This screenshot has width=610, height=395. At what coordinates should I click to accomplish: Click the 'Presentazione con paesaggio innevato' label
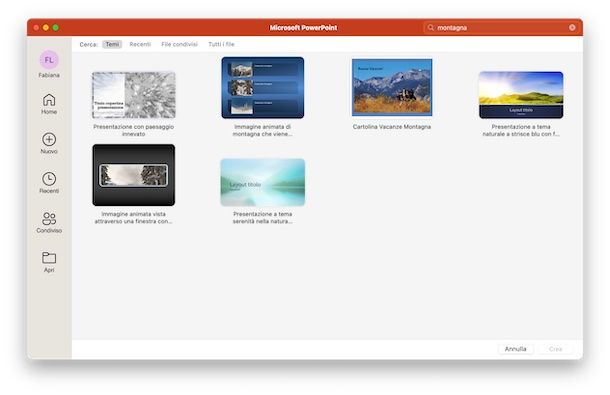(x=133, y=130)
